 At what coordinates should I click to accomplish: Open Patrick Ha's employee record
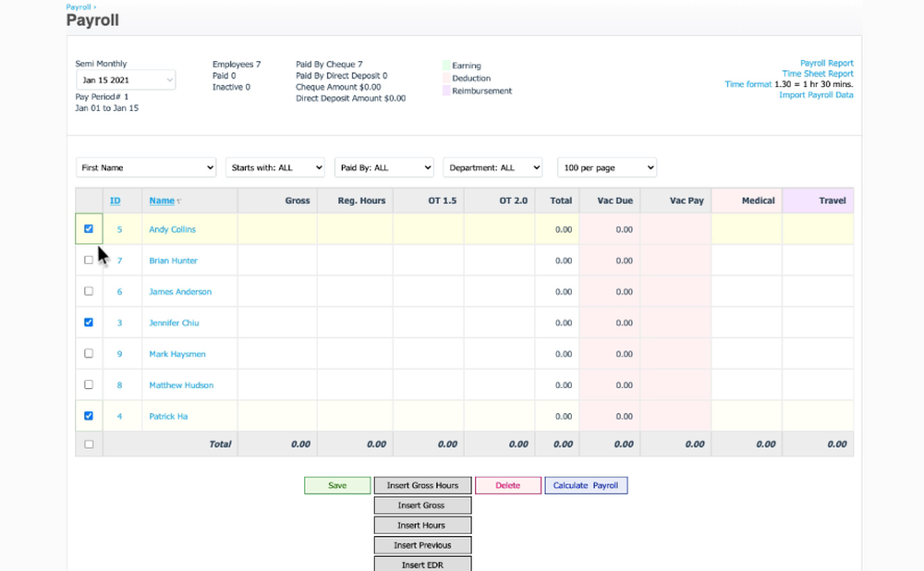pyautogui.click(x=167, y=416)
